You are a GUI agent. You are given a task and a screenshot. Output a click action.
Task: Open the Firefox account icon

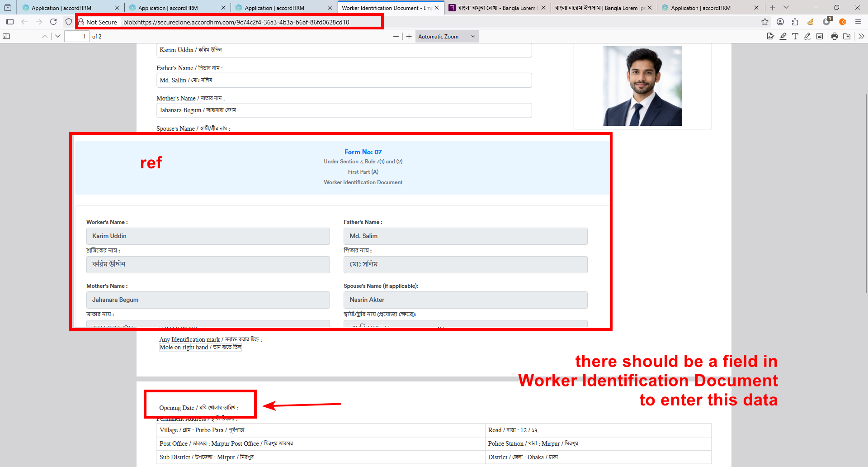[780, 22]
